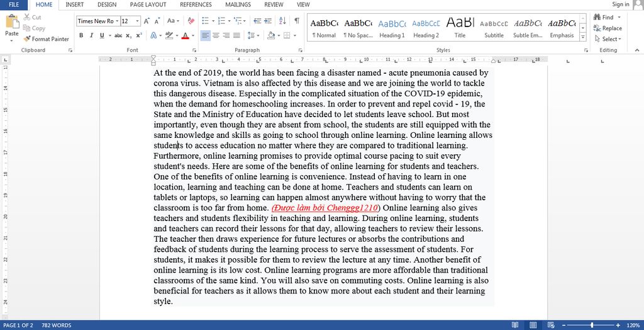Open Text Effects and Typography
The height and width of the screenshot is (330, 644).
153,35
